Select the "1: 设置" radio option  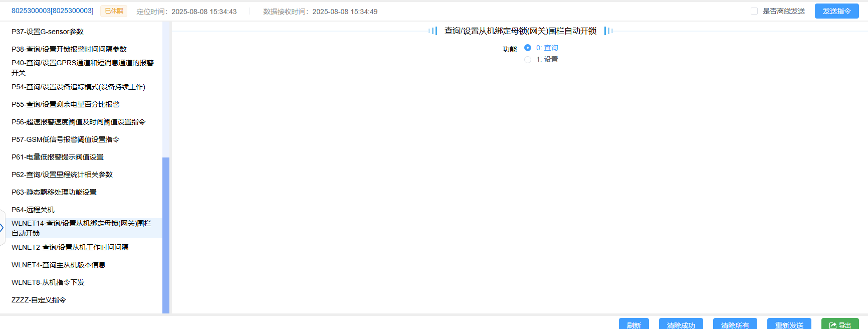(528, 59)
